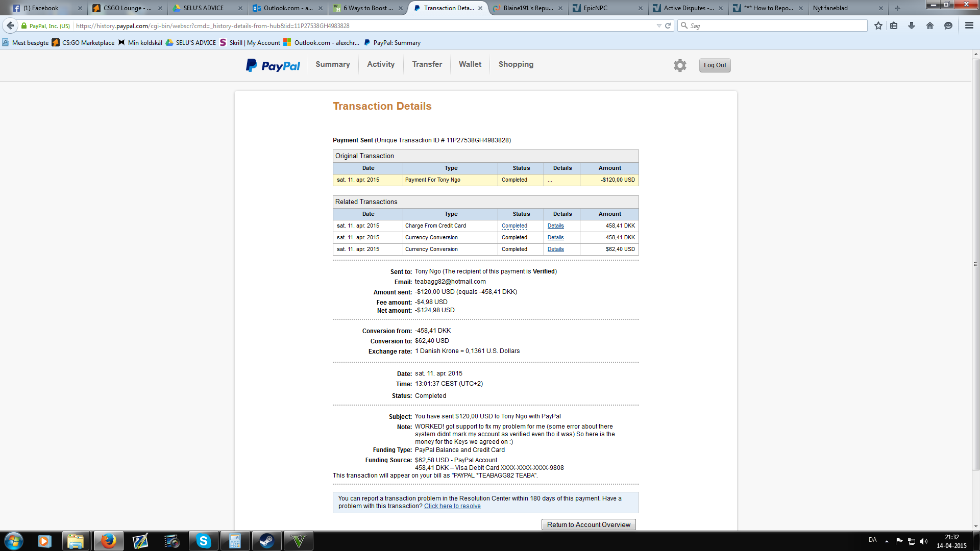
Task: Click the PayPal logo
Action: [x=273, y=65]
